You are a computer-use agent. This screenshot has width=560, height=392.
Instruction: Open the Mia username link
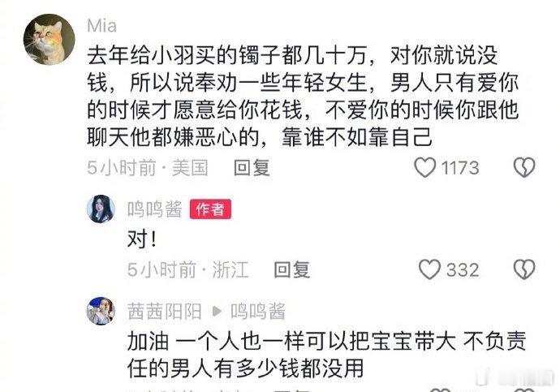[x=101, y=26]
